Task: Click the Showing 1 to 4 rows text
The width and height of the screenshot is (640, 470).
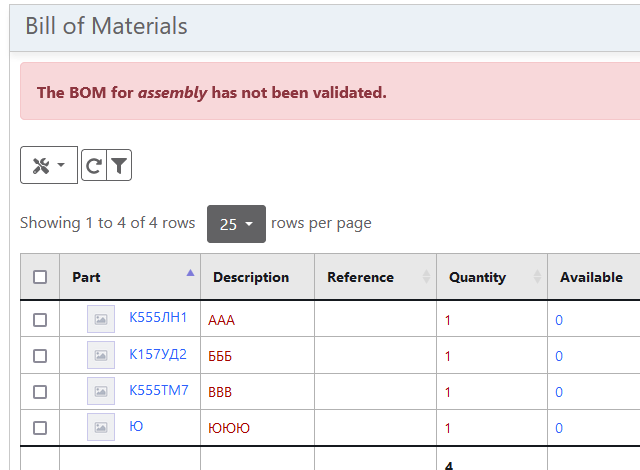Action: 108,223
